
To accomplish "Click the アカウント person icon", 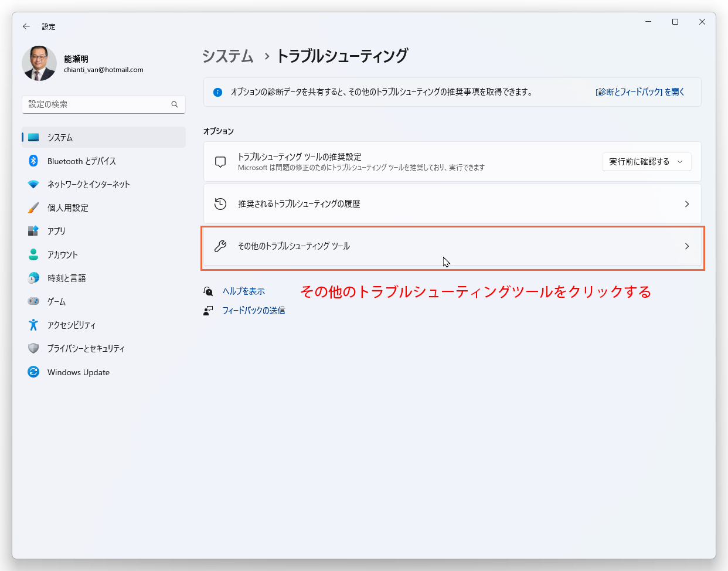I will [x=33, y=254].
